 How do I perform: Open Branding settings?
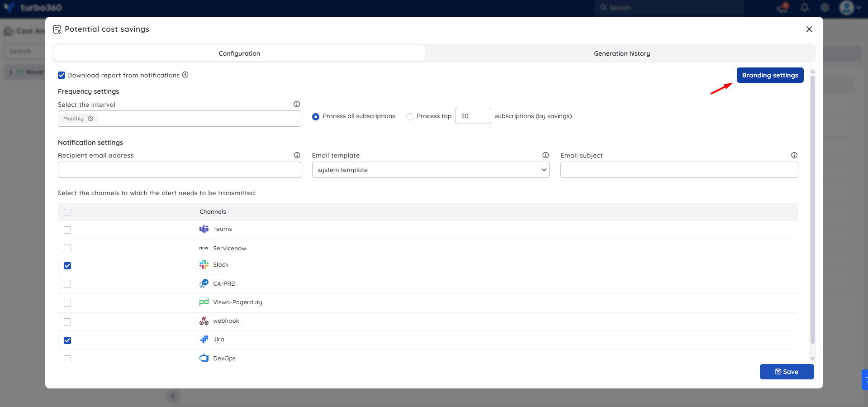coord(770,75)
